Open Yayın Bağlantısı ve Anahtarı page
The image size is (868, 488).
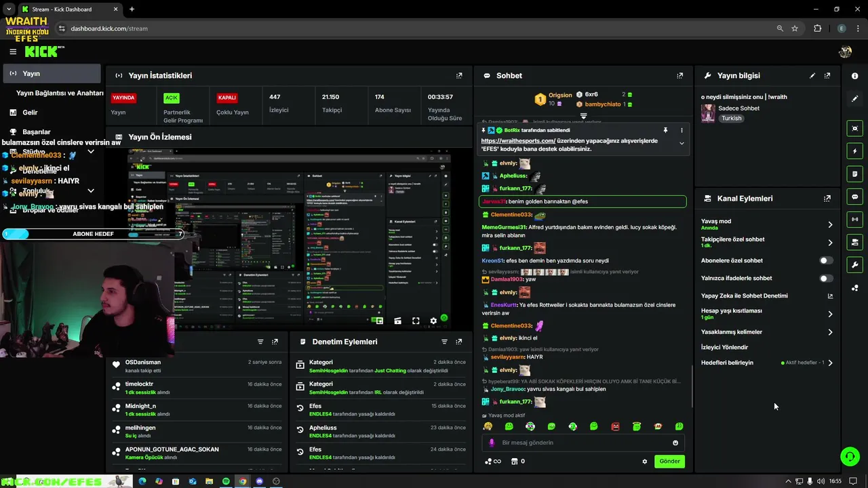point(60,93)
